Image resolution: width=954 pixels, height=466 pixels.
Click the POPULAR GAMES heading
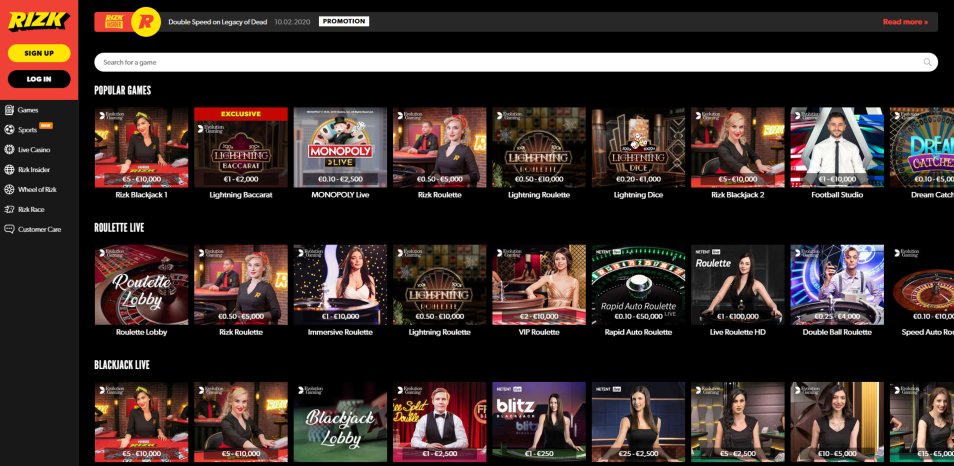(123, 90)
